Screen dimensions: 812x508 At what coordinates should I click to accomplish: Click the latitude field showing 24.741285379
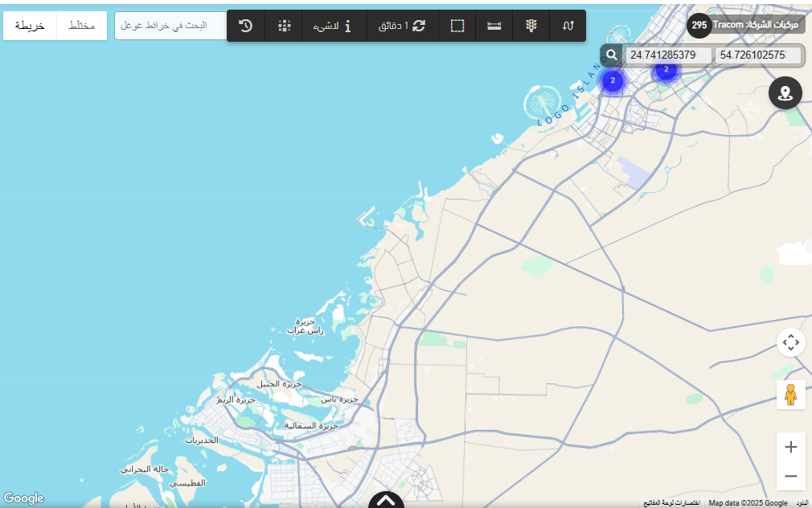pos(668,55)
